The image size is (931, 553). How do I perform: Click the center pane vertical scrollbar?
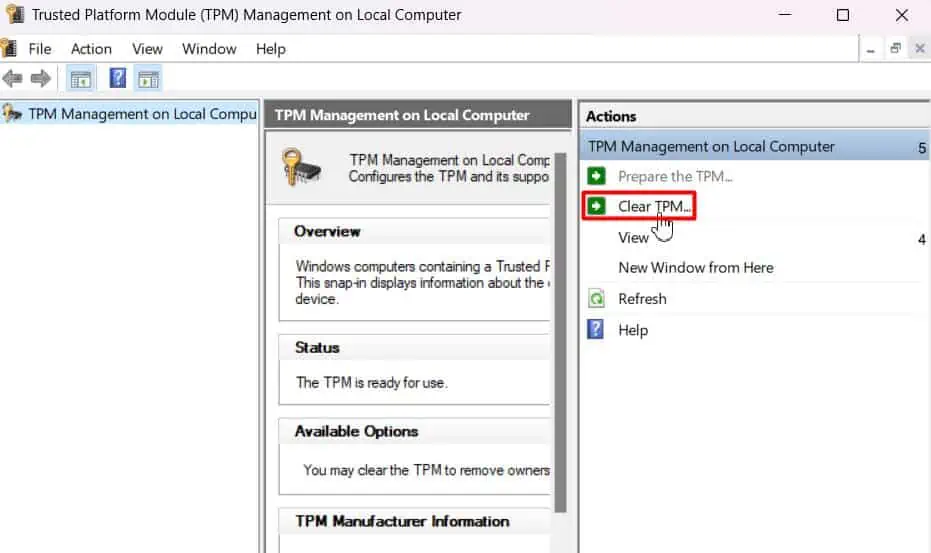[x=560, y=333]
